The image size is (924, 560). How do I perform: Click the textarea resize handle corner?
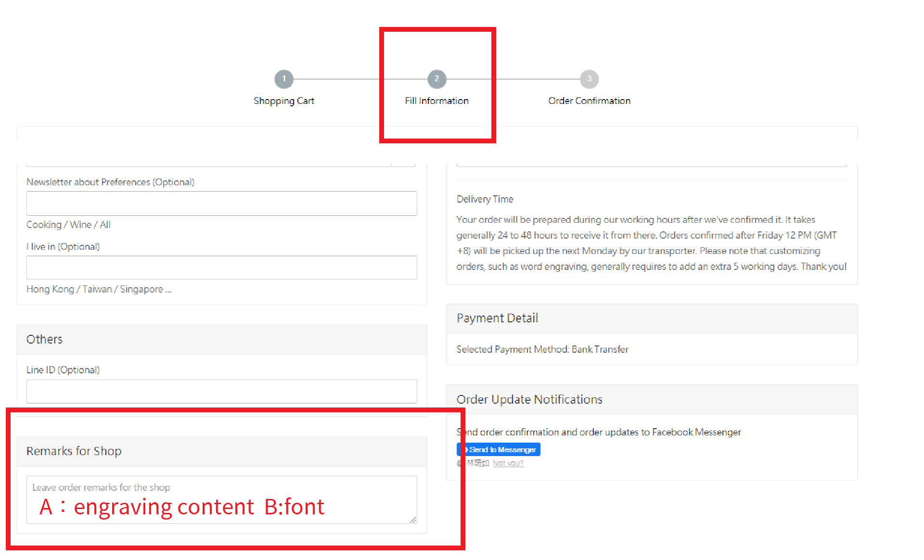pyautogui.click(x=413, y=520)
